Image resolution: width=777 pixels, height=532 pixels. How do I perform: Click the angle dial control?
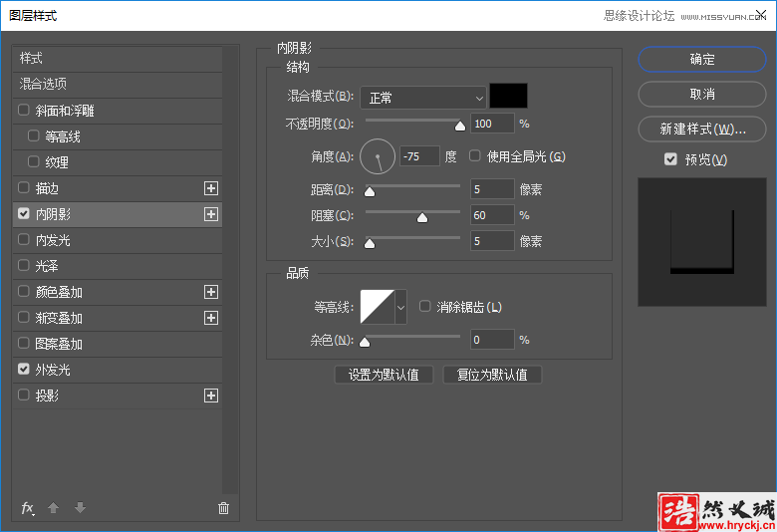point(378,156)
